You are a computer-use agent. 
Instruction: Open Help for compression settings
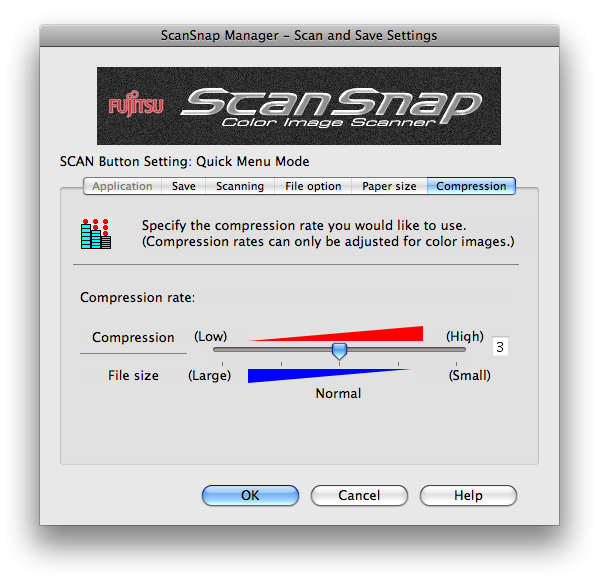468,496
